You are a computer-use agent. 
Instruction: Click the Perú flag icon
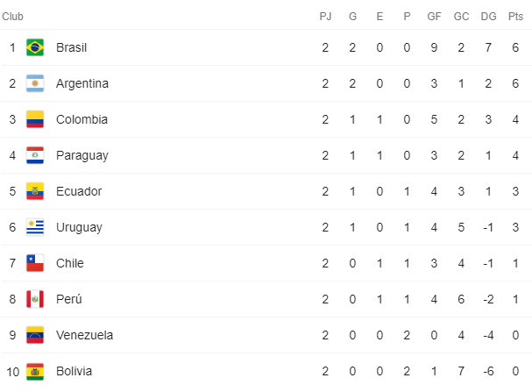[35, 299]
